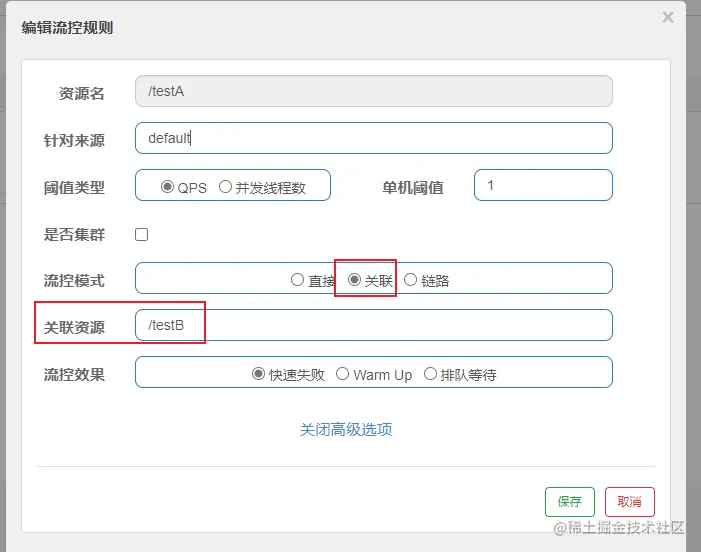Select Warm Up flow control effect
This screenshot has width=701, height=552.
click(x=342, y=373)
